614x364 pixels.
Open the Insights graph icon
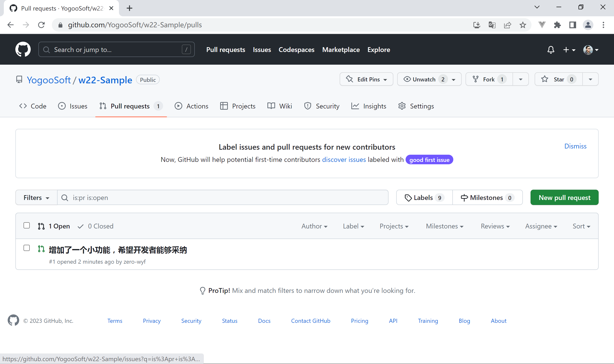[x=355, y=106]
